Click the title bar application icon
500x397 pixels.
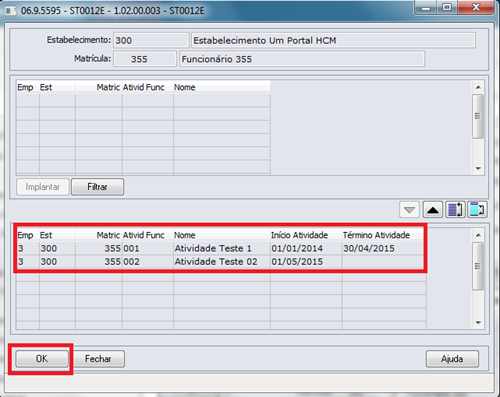coord(10,11)
